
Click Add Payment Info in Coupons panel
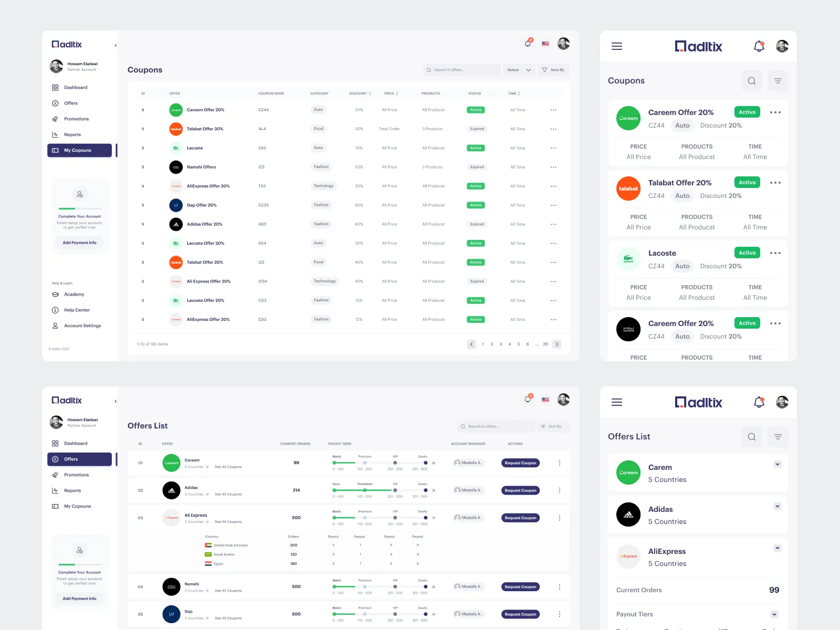(80, 243)
